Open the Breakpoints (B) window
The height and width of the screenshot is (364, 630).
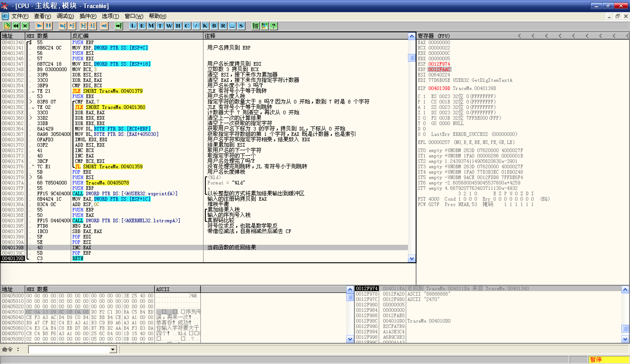[214, 26]
